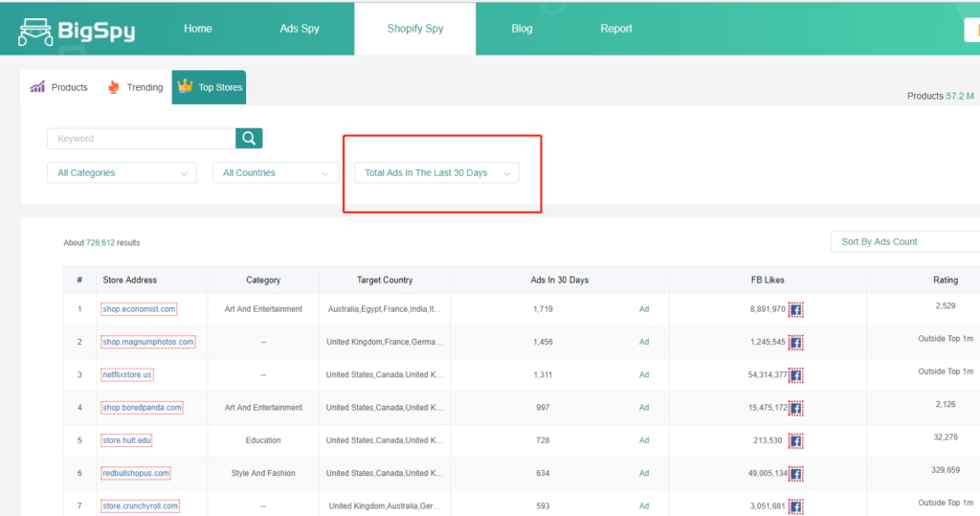Click the FB Likes column header
980x516 pixels.
768,280
